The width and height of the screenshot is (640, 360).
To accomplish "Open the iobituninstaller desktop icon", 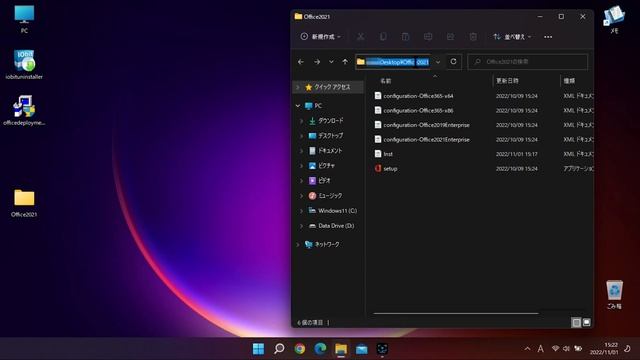I will pos(24,64).
